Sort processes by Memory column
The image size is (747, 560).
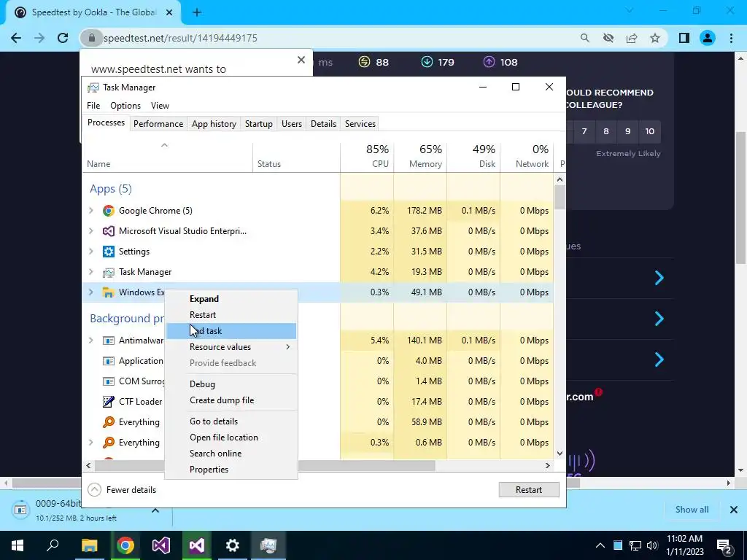[421, 156]
